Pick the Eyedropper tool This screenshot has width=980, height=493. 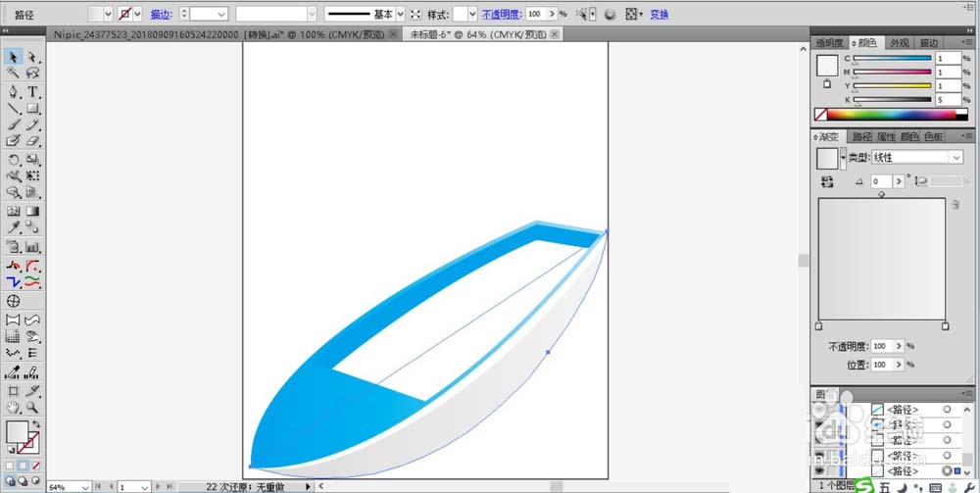pos(13,228)
